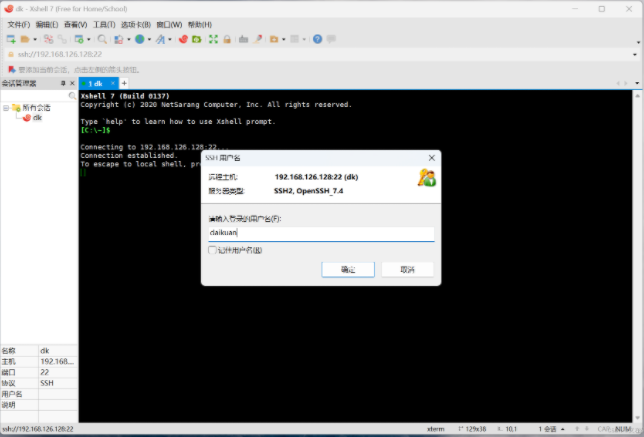Switch to the '1 dk' session tab
Viewport: 644px width, 437px height.
98,83
